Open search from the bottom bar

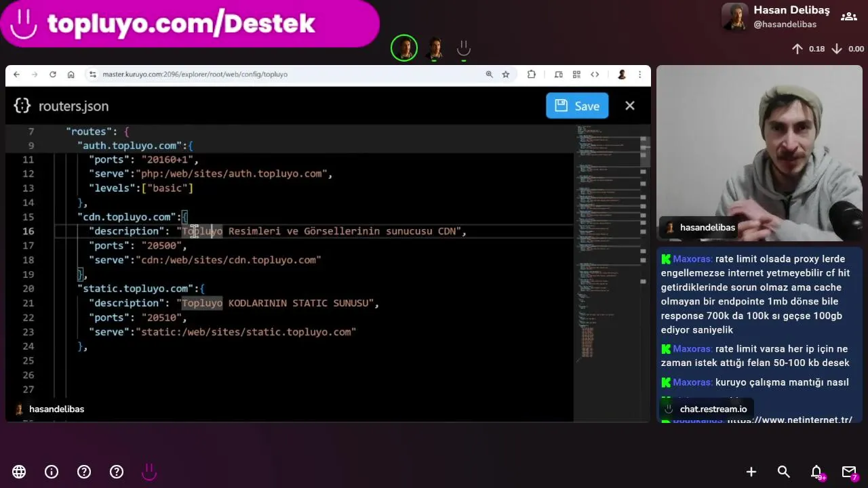coord(784,472)
